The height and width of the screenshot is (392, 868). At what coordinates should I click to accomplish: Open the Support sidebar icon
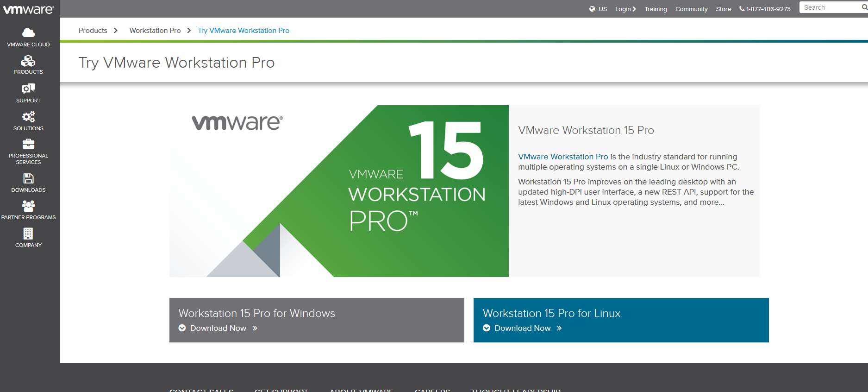point(28,89)
